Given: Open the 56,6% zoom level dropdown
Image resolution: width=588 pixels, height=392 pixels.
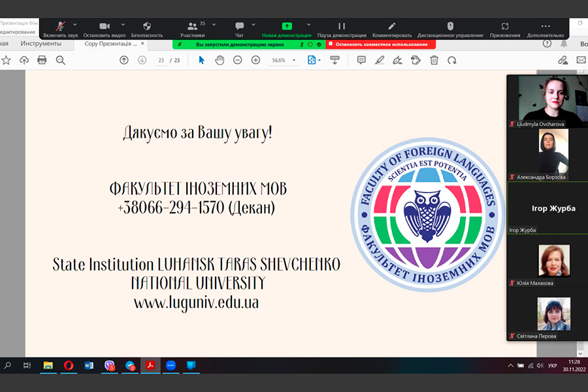Looking at the screenshot, I should coord(284,60).
